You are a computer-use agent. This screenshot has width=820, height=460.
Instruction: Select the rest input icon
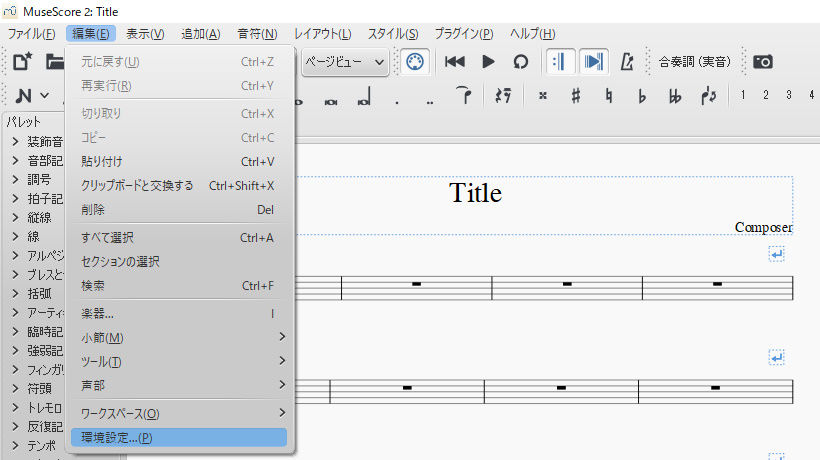pyautogui.click(x=503, y=95)
